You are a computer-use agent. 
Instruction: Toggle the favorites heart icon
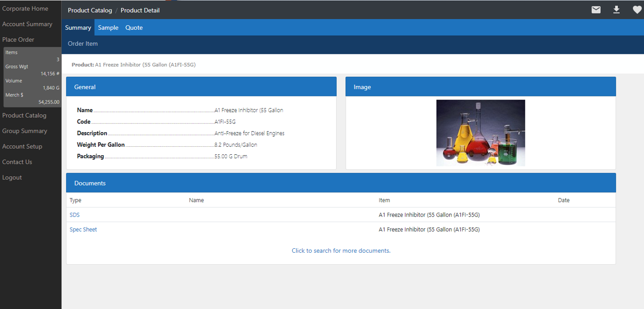click(637, 10)
